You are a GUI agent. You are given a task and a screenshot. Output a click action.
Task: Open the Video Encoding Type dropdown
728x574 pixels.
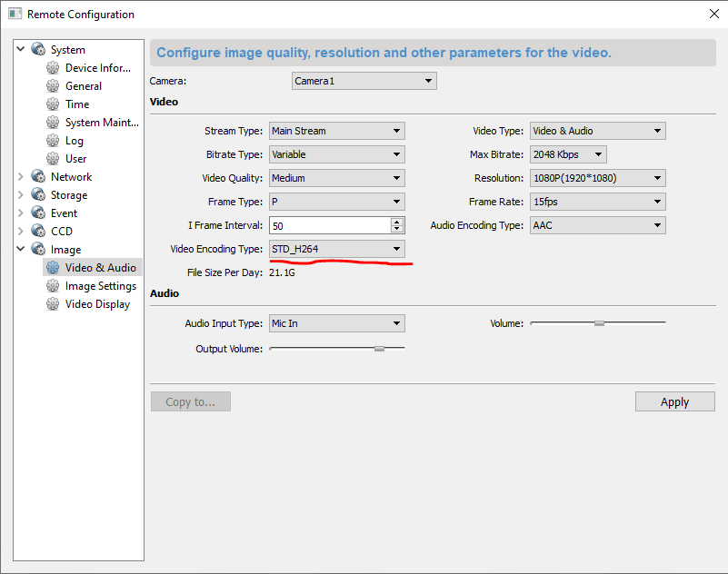pos(336,249)
